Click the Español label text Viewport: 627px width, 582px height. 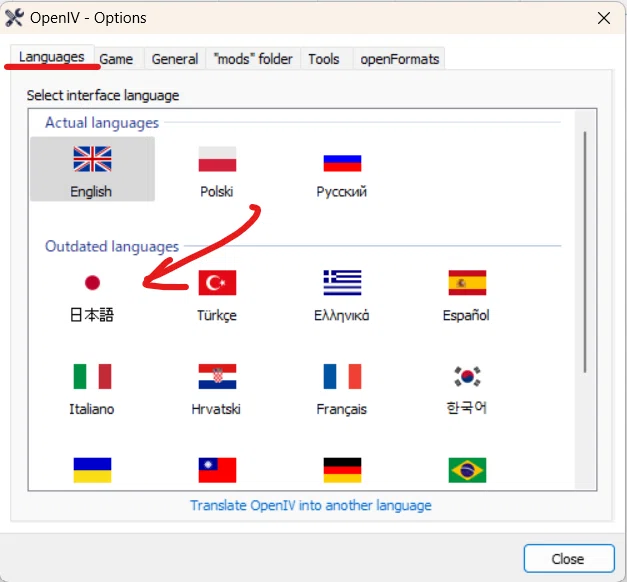point(466,316)
